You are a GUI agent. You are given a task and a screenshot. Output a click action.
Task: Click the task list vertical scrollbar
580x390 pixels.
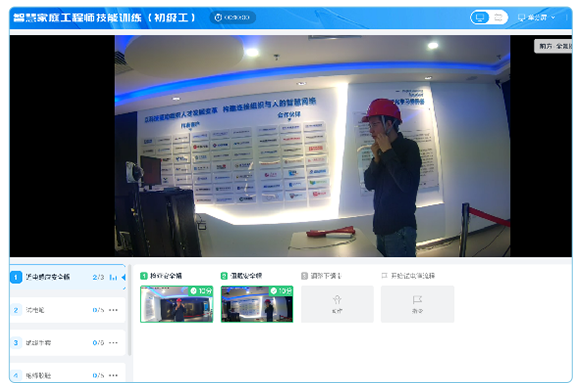(129, 310)
